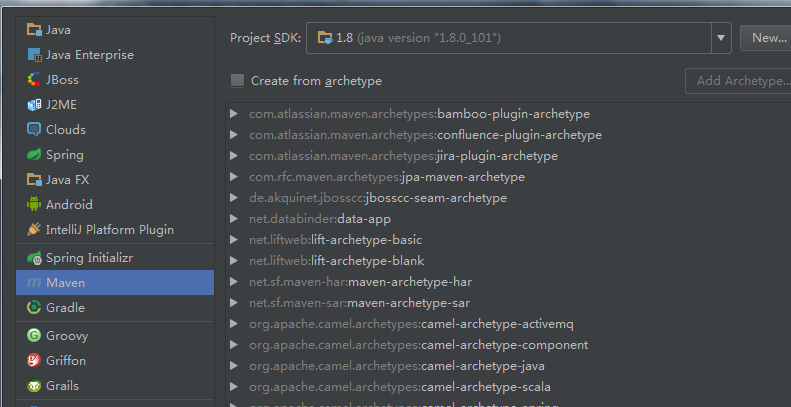Viewport: 791px width, 407px height.
Task: Select camel-archetype-component row text
Action: (x=419, y=345)
